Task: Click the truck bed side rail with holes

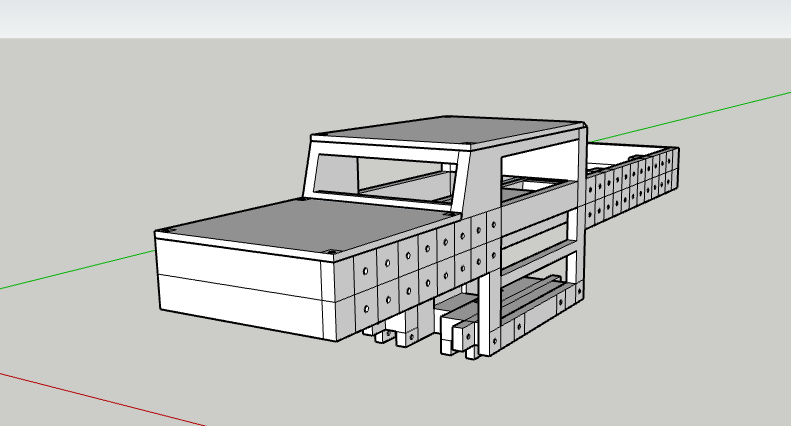Action: pos(632,186)
